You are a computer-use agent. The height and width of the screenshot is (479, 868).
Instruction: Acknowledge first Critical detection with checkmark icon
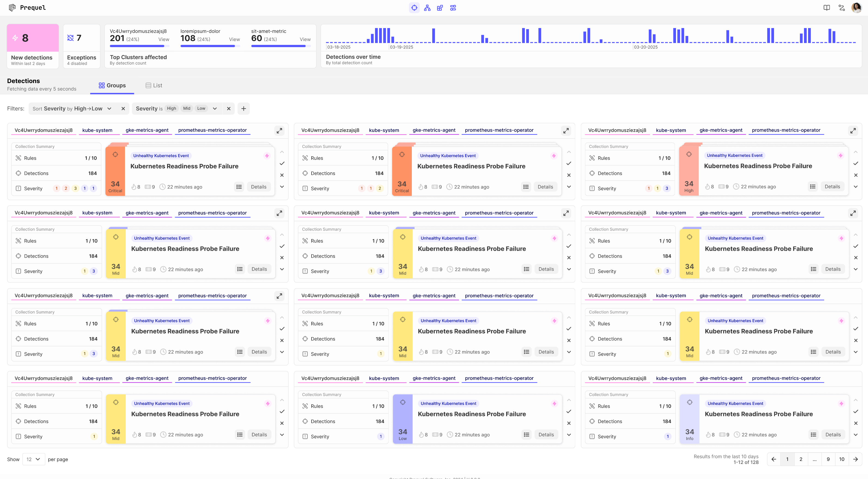[282, 163]
